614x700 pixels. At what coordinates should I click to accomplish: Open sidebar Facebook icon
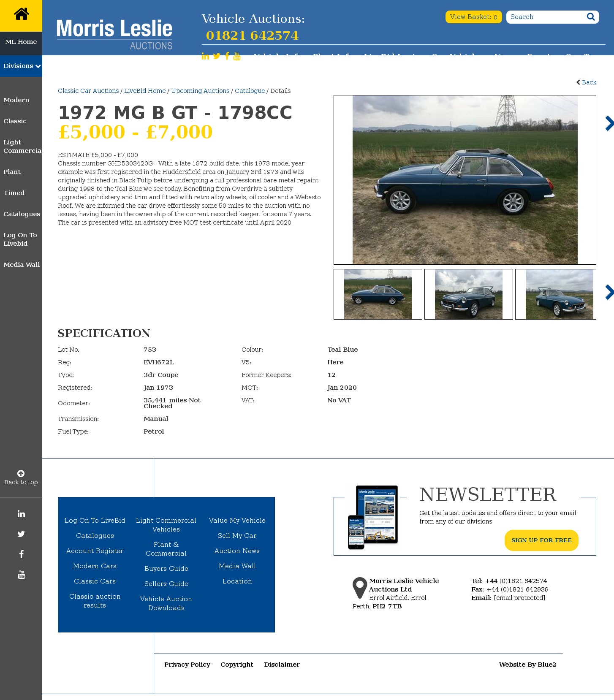[x=21, y=554]
